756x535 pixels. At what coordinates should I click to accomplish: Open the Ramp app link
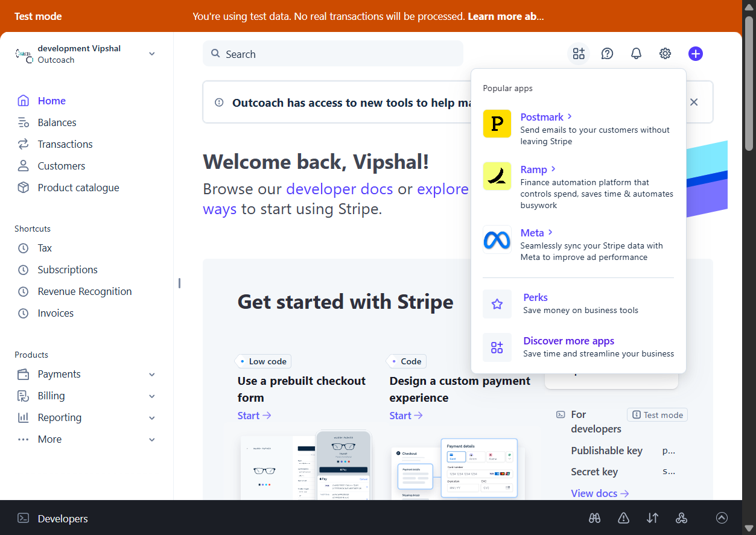click(x=538, y=169)
